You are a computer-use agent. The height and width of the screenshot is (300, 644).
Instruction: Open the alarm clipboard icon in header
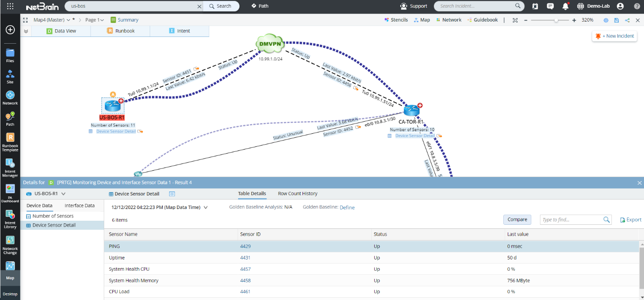535,6
